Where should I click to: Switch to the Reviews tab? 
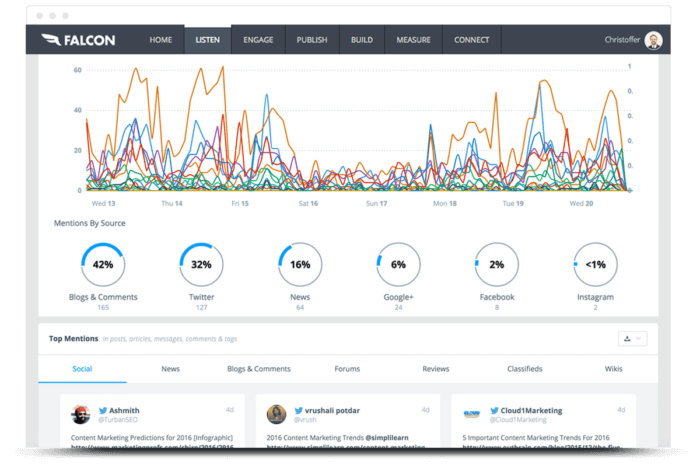coord(435,369)
